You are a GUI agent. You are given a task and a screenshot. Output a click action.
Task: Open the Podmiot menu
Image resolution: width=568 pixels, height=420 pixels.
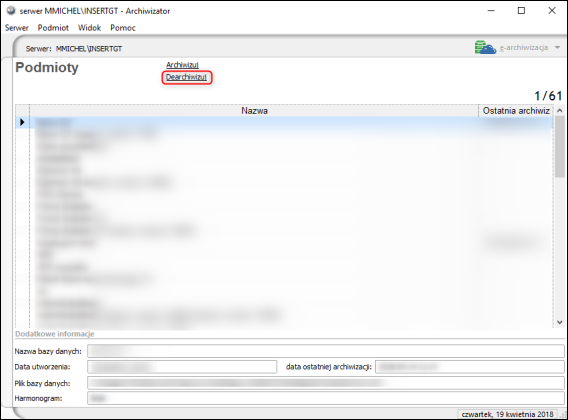click(53, 28)
